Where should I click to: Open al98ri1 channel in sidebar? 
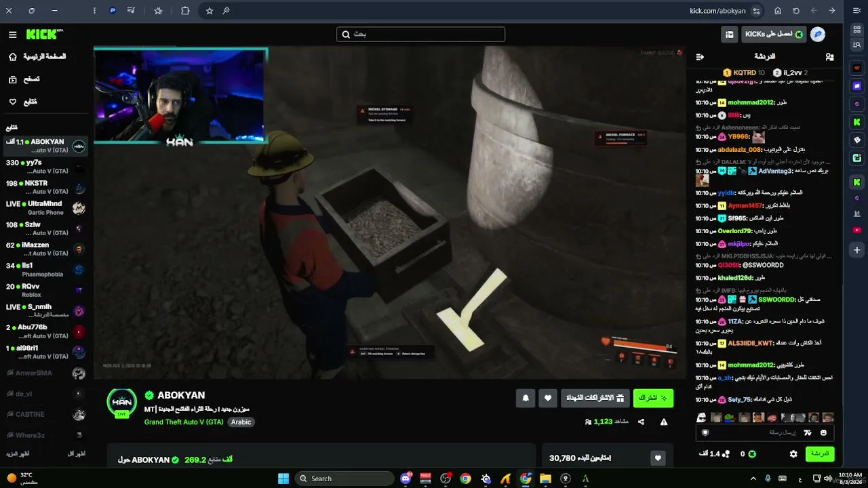coord(46,352)
